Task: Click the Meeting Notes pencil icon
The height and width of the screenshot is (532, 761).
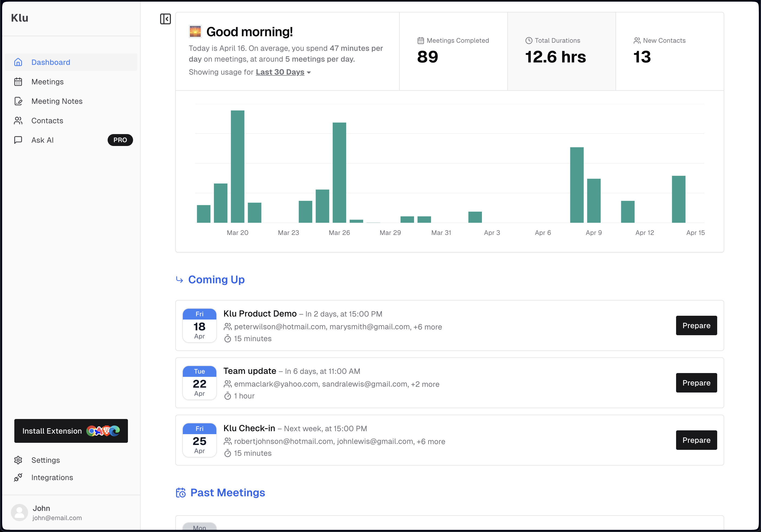Action: [18, 101]
